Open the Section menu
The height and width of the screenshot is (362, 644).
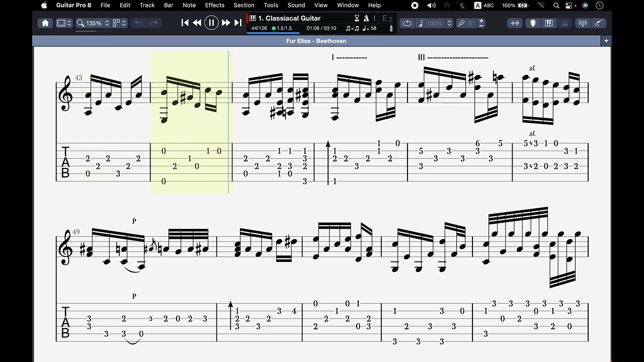(x=244, y=5)
